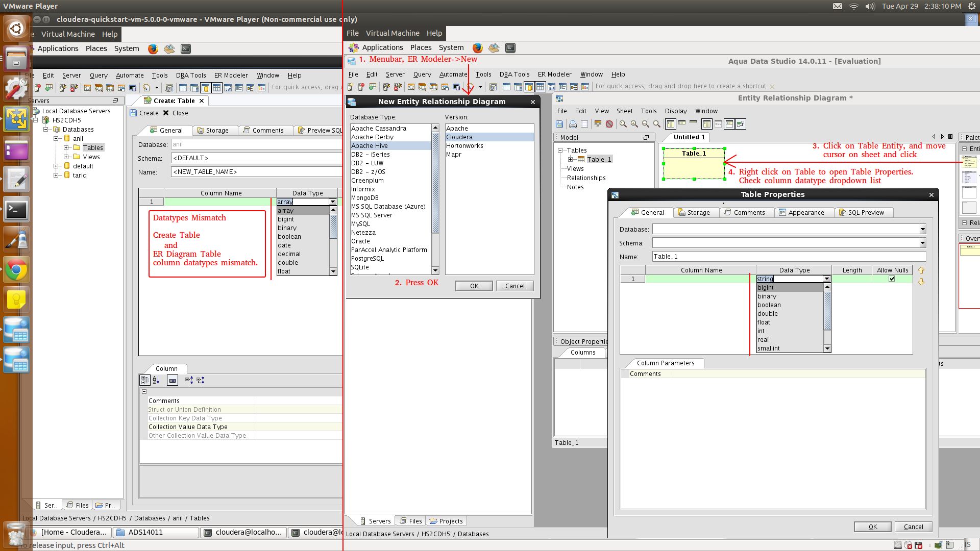Move column up with the yellow arrow
The image size is (980, 551).
[x=921, y=270]
